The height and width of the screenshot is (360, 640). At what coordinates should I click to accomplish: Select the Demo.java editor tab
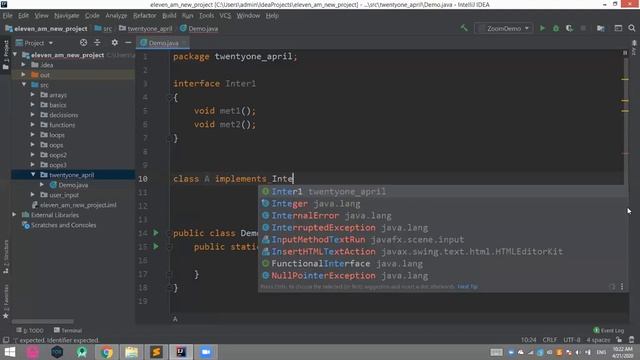163,42
